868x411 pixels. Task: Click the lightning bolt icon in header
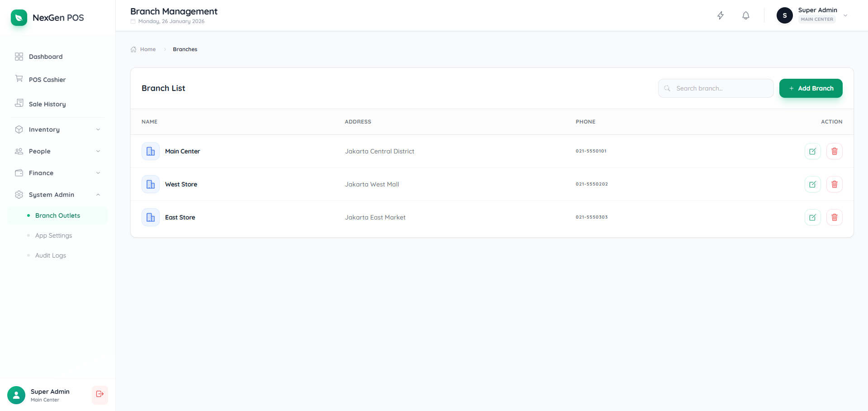pyautogui.click(x=721, y=15)
